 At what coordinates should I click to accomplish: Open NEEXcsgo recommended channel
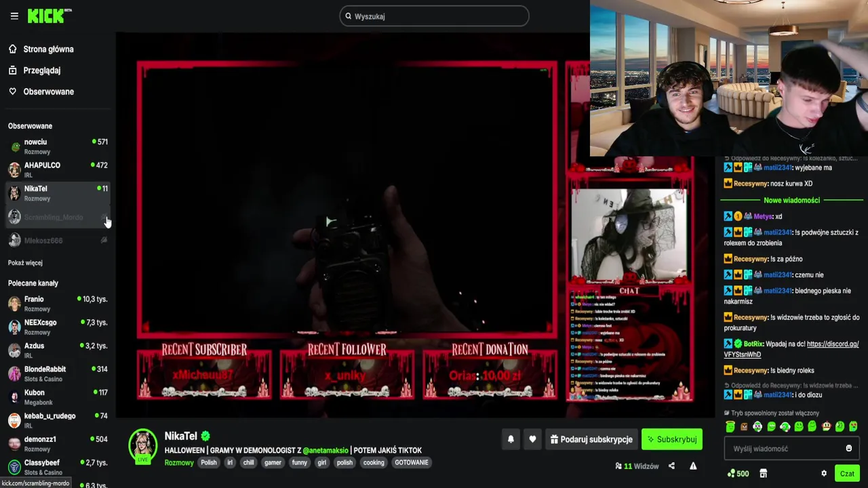pyautogui.click(x=58, y=327)
